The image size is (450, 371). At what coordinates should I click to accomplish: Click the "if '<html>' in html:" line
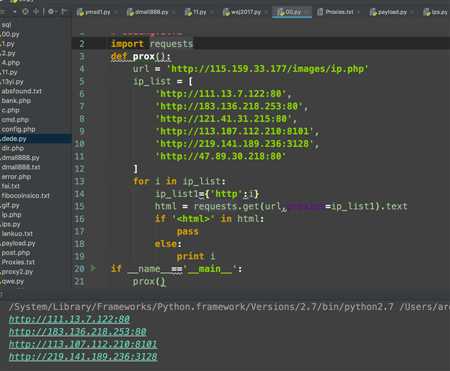209,219
